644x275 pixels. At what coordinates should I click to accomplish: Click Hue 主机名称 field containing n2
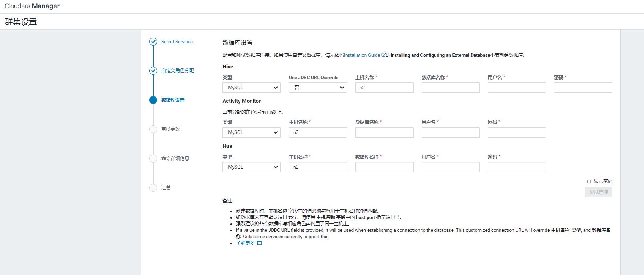pos(318,167)
